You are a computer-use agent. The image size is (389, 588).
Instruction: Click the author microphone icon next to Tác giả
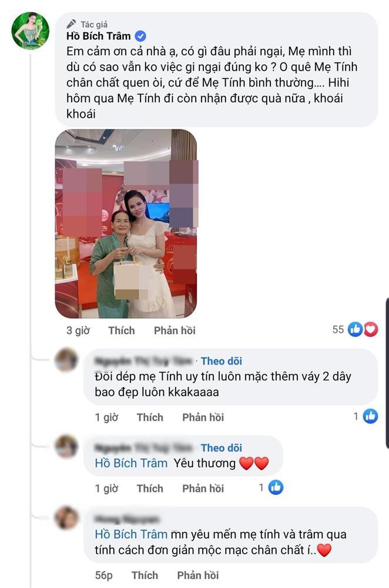click(71, 24)
